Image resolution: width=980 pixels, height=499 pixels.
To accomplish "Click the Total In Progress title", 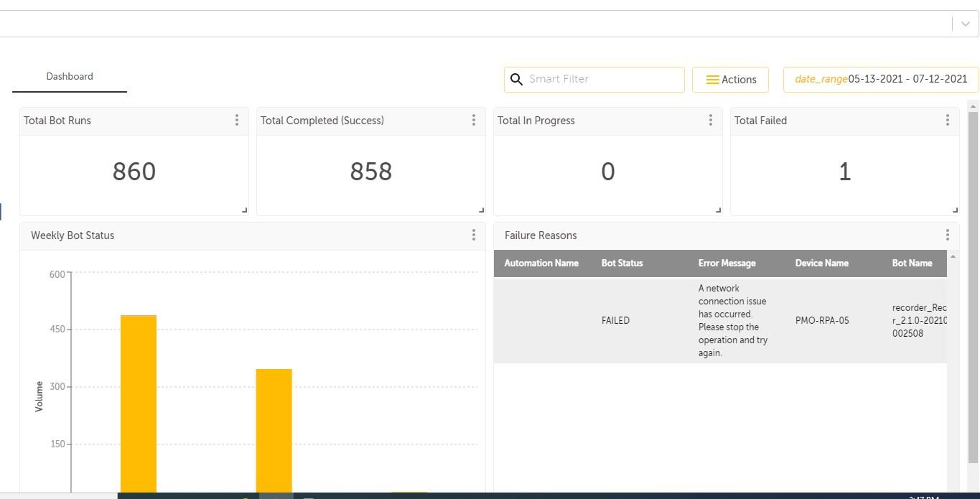I will click(536, 121).
